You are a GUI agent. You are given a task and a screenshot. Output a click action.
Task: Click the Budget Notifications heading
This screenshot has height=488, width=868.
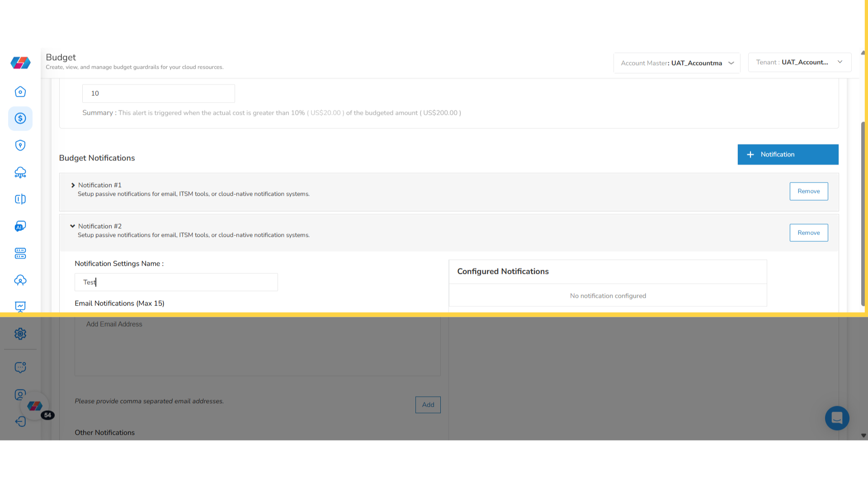97,158
